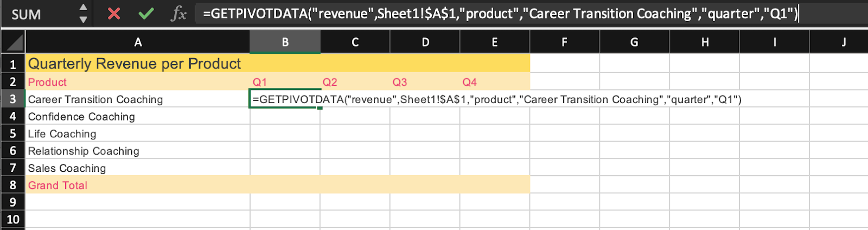Select column A header

coord(138,42)
